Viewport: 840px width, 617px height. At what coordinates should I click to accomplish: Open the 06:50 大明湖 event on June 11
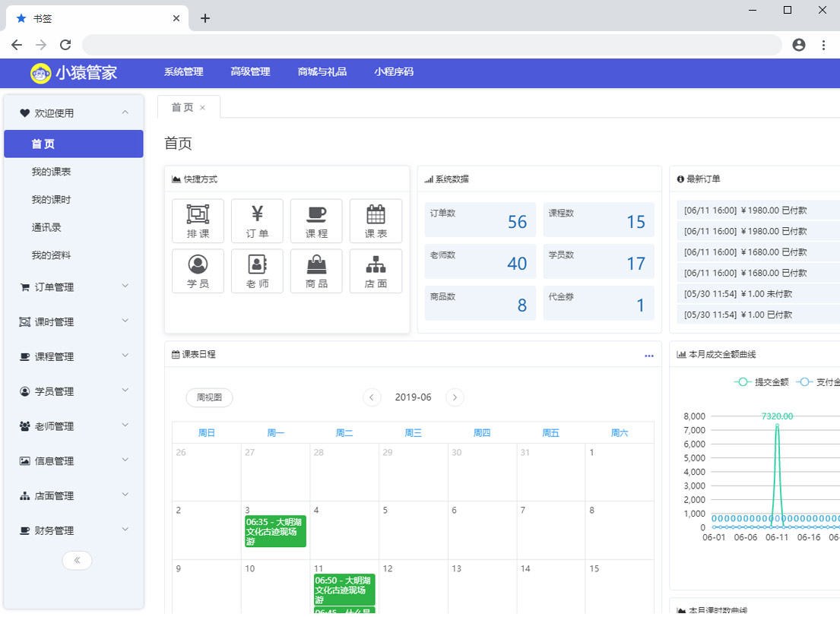pos(344,590)
